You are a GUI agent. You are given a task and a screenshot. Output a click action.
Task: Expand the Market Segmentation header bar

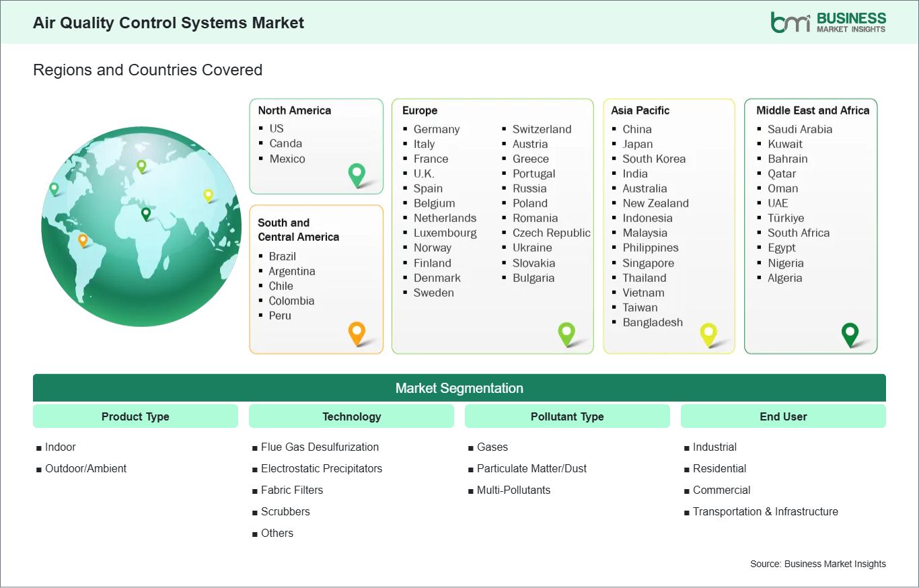pos(459,388)
